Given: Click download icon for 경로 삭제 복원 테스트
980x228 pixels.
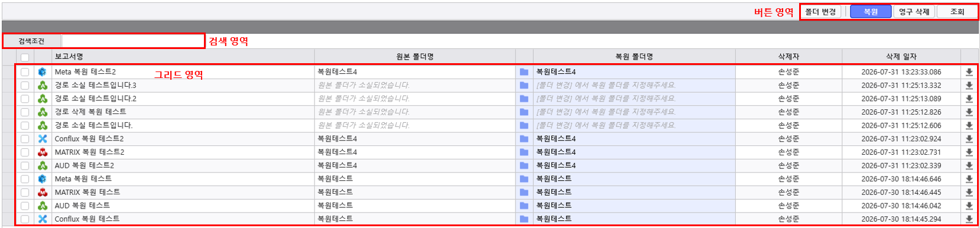Looking at the screenshot, I should pos(969,112).
